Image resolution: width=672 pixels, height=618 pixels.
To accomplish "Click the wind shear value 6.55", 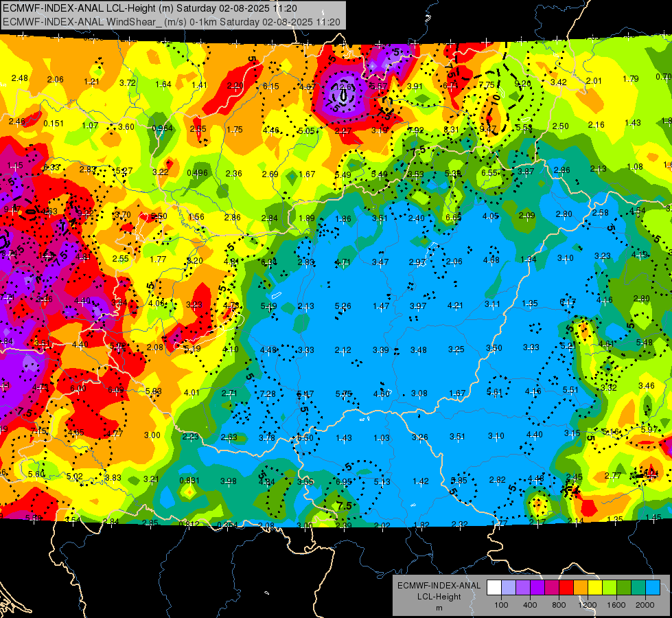I will (489, 172).
